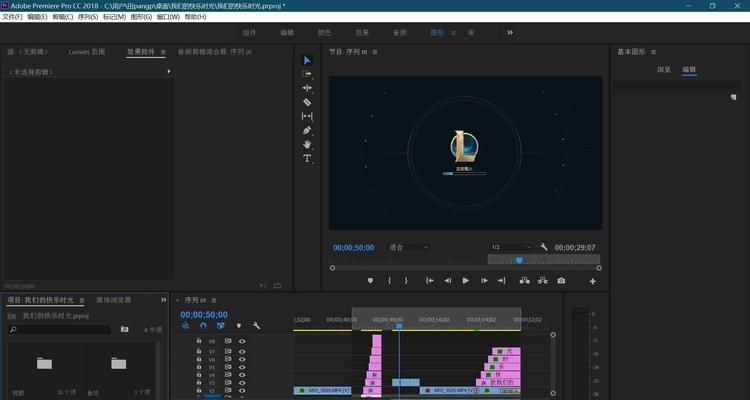Step forward one frame
750x400 pixels.
[484, 281]
